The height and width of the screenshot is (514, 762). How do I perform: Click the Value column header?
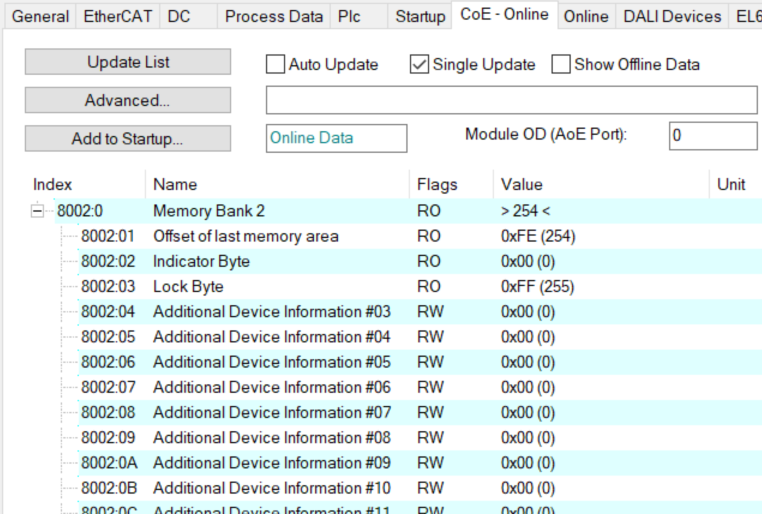pyautogui.click(x=521, y=184)
